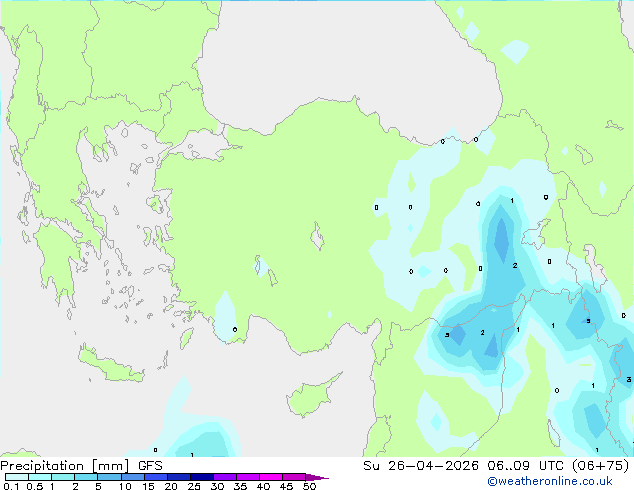Screen dimensions: 634x490
Task: Select the legend swatch between 40 and 45
Action: pos(271,477)
